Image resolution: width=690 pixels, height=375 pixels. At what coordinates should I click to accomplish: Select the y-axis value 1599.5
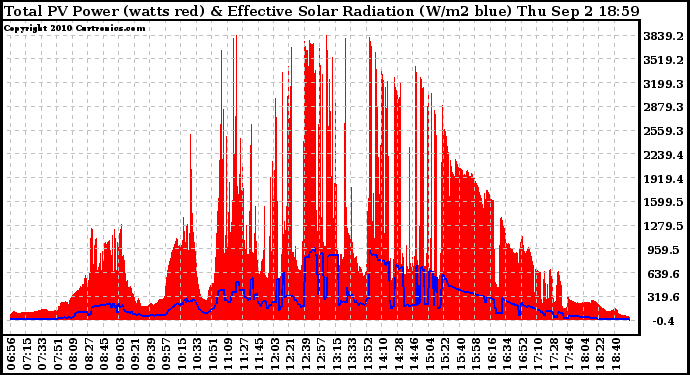663,202
